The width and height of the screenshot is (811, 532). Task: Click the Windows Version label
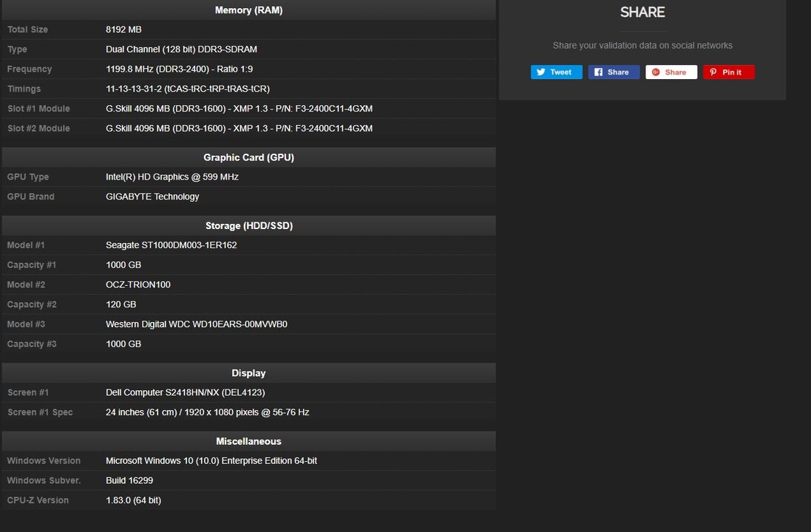point(44,460)
